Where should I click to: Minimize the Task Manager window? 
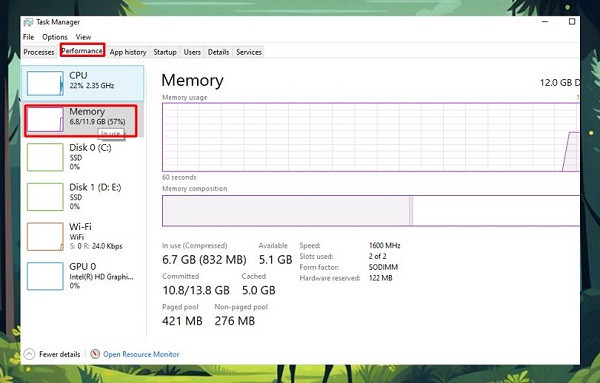[545, 21]
